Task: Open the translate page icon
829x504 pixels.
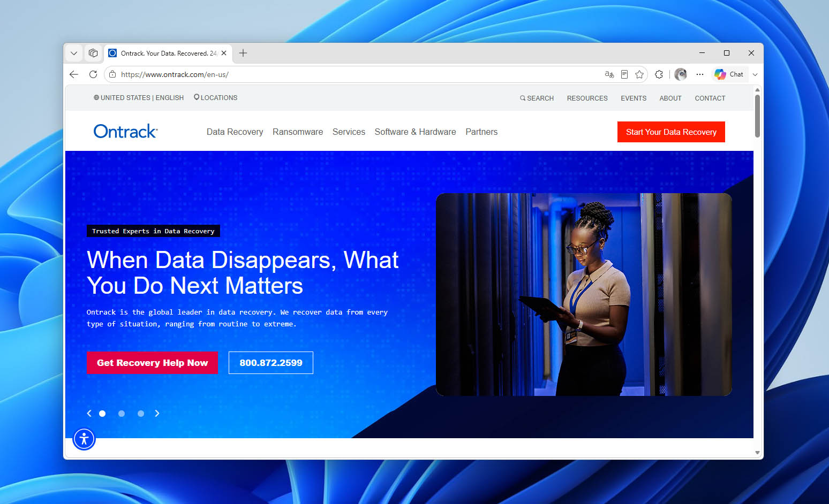Action: 609,74
